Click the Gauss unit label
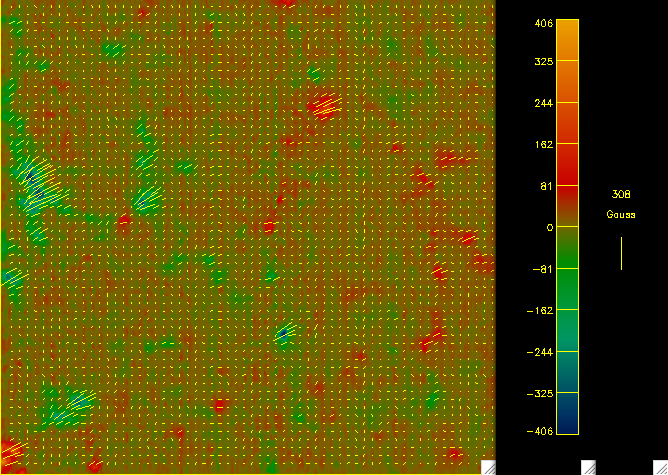This screenshot has width=668, height=475. 621,214
